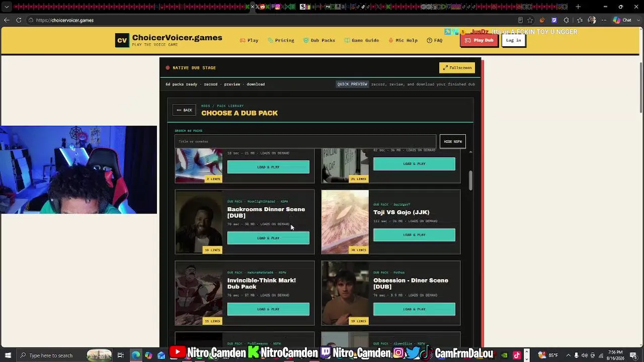Screen dimensions: 644x362
Task: Load & Play the 21 Lines pack
Action: tap(414, 164)
